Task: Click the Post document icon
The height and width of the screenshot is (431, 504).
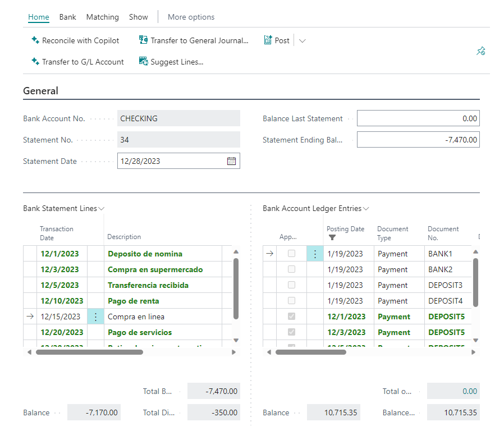Action: pos(268,40)
